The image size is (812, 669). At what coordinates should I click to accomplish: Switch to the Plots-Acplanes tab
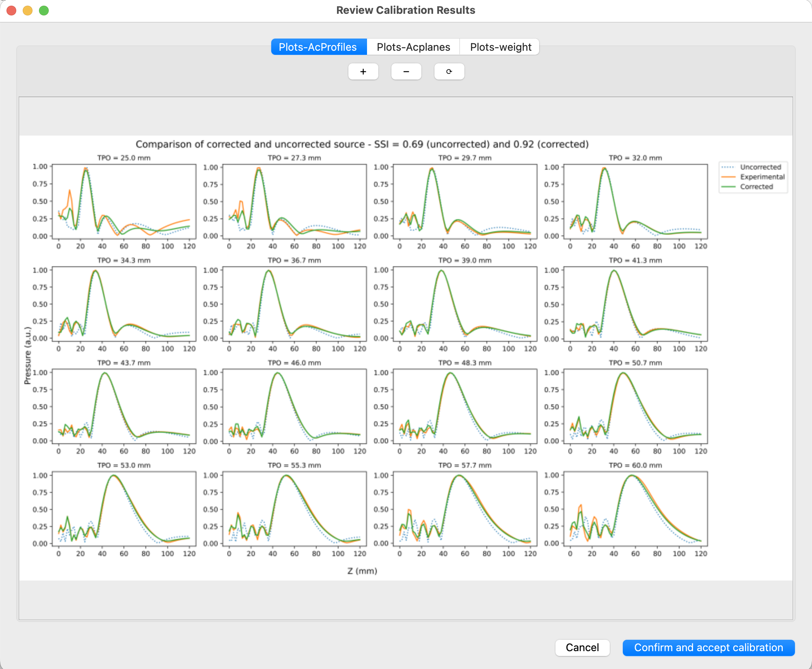click(413, 47)
